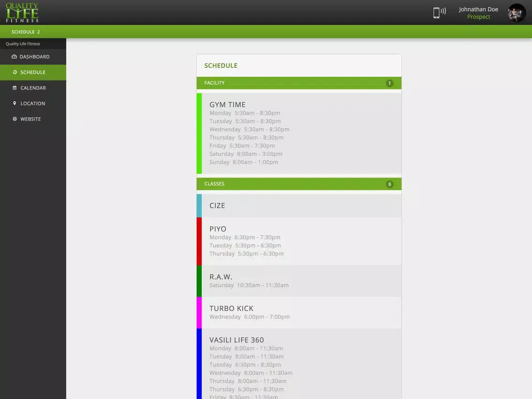Open the mobile device signal icon
Screen dimensions: 532x399
(439, 13)
